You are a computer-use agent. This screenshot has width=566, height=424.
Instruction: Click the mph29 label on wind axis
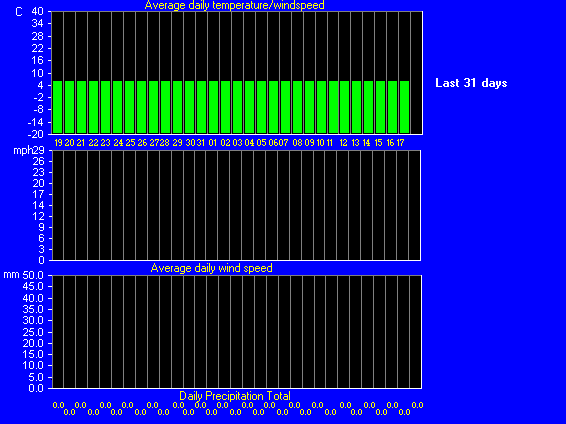point(29,150)
